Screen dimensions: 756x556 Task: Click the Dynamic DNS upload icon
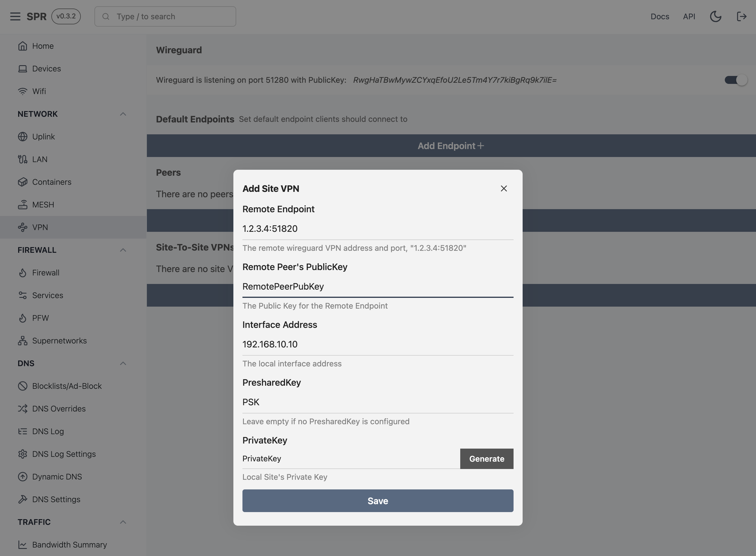click(x=23, y=477)
